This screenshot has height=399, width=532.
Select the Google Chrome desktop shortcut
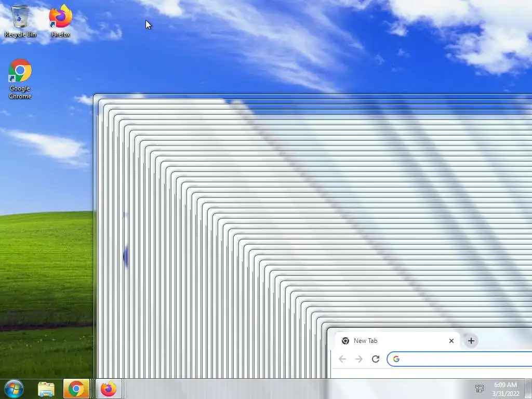coord(20,79)
